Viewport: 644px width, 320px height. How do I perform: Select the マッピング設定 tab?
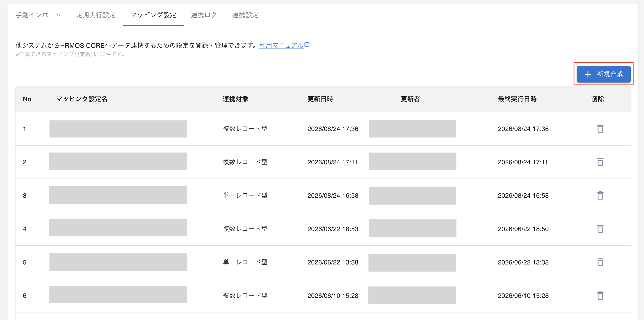(x=153, y=15)
